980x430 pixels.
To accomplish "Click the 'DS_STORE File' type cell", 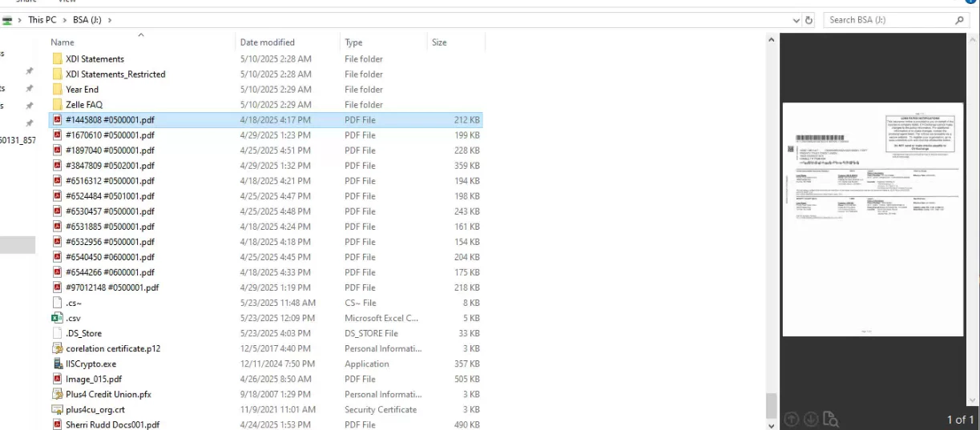I will point(371,333).
